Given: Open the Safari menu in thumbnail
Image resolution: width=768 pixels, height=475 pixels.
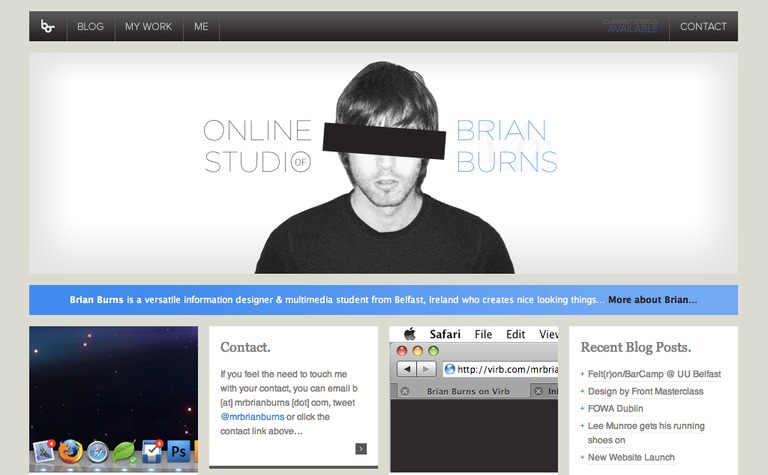Looking at the screenshot, I should click(x=445, y=334).
